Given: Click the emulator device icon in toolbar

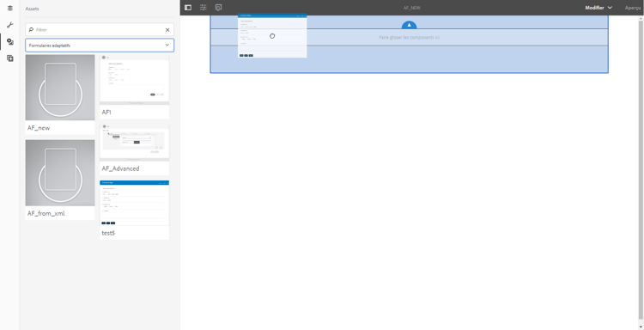Looking at the screenshot, I should 218,8.
